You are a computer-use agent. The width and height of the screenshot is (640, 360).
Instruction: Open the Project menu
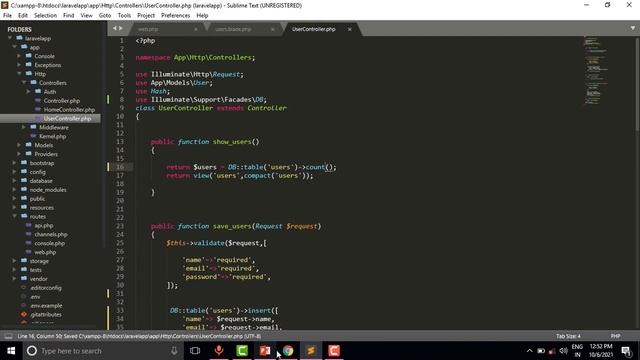146,16
